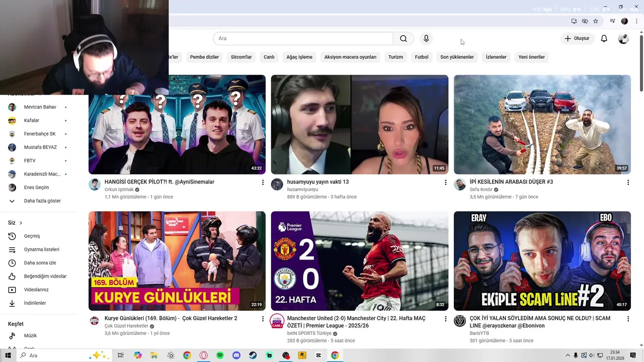Select the Son yüklenenler chip
The height and width of the screenshot is (362, 644).
[x=457, y=57]
